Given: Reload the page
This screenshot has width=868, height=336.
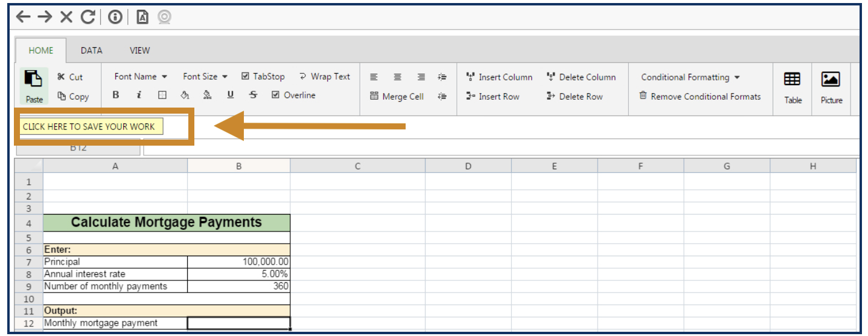Looking at the screenshot, I should coord(88,17).
